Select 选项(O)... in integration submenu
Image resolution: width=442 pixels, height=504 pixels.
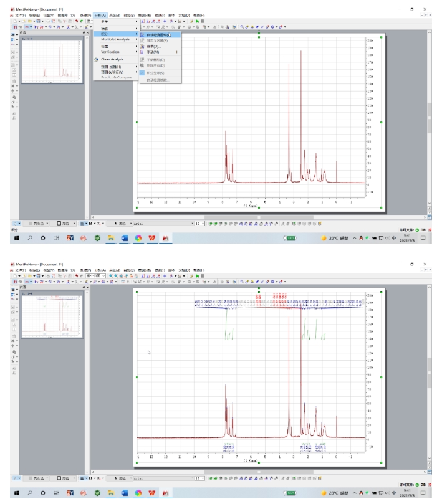click(160, 47)
